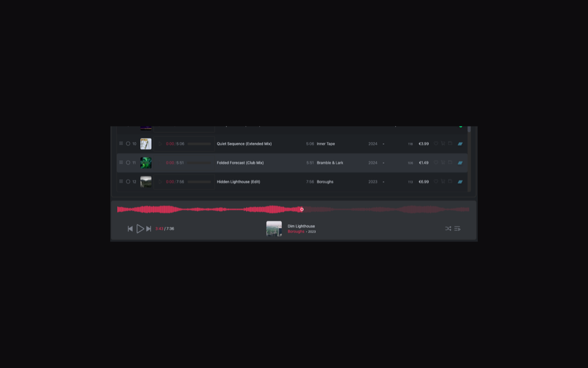Viewport: 588px width, 368px height.
Task: Skip to the previous track
Action: coord(130,229)
